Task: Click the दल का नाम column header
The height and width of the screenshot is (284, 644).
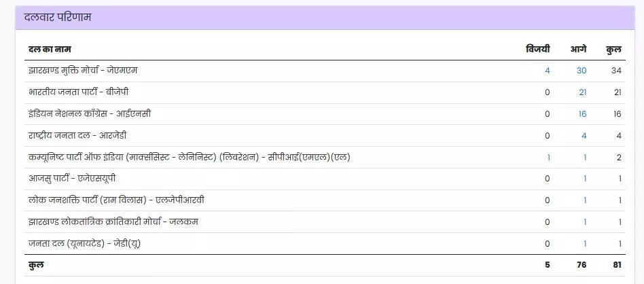Action: (x=50, y=50)
